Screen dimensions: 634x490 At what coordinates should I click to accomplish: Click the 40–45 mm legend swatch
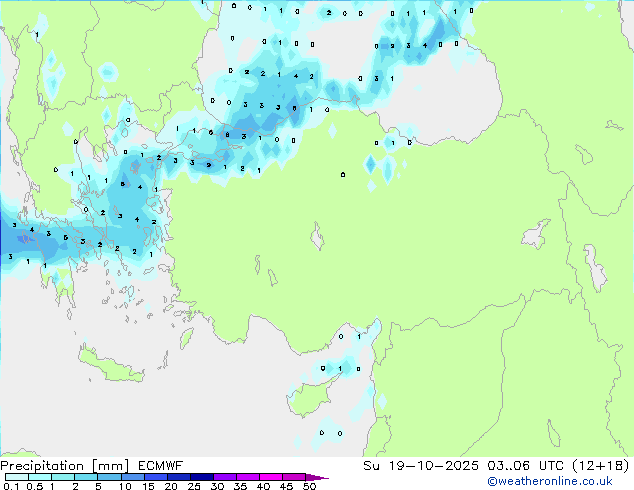coord(271,477)
